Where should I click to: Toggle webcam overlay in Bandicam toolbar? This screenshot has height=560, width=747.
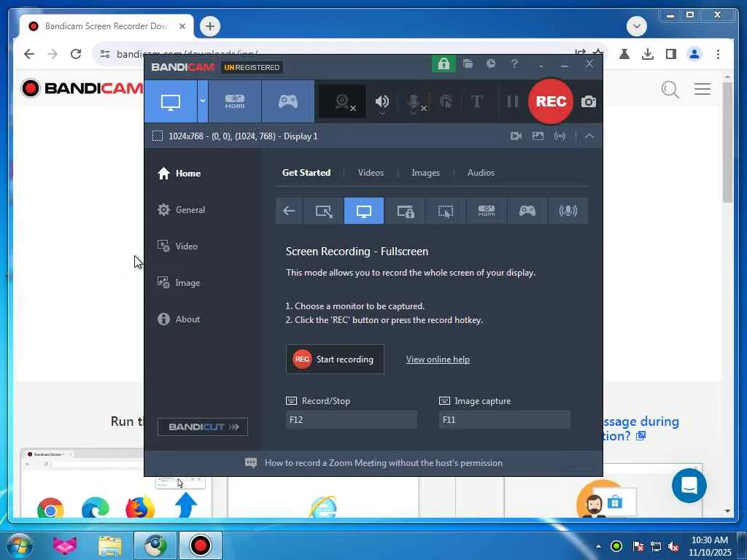pyautogui.click(x=343, y=101)
